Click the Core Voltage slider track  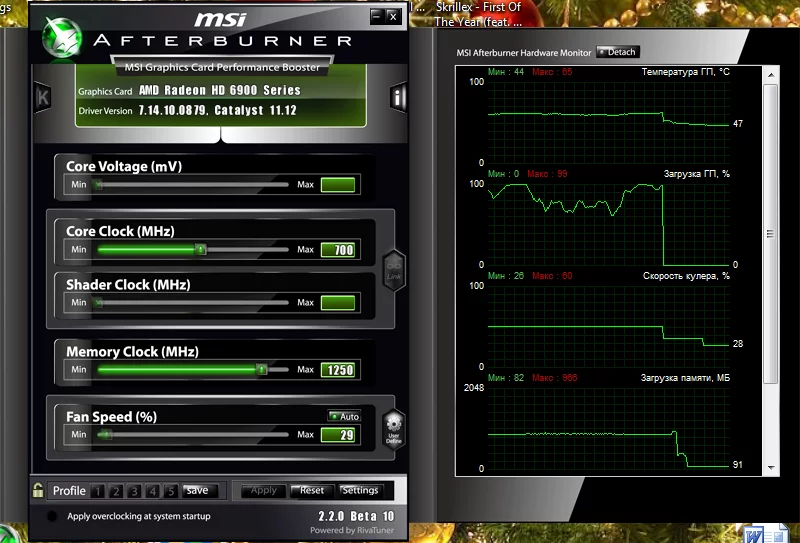click(x=192, y=185)
